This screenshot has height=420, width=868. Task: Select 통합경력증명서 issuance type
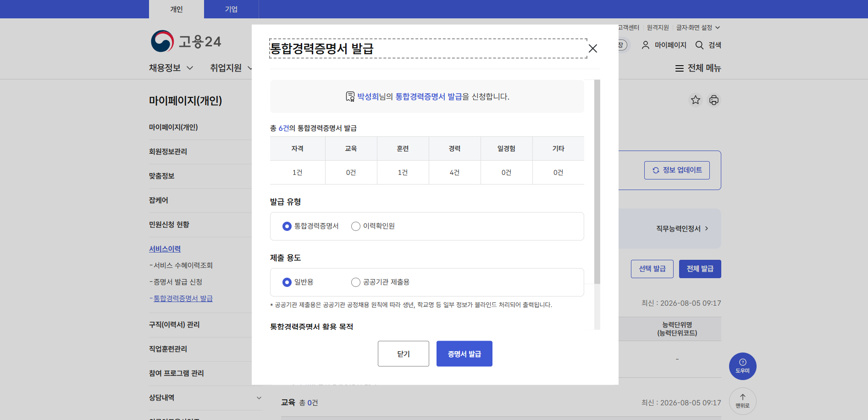[287, 226]
